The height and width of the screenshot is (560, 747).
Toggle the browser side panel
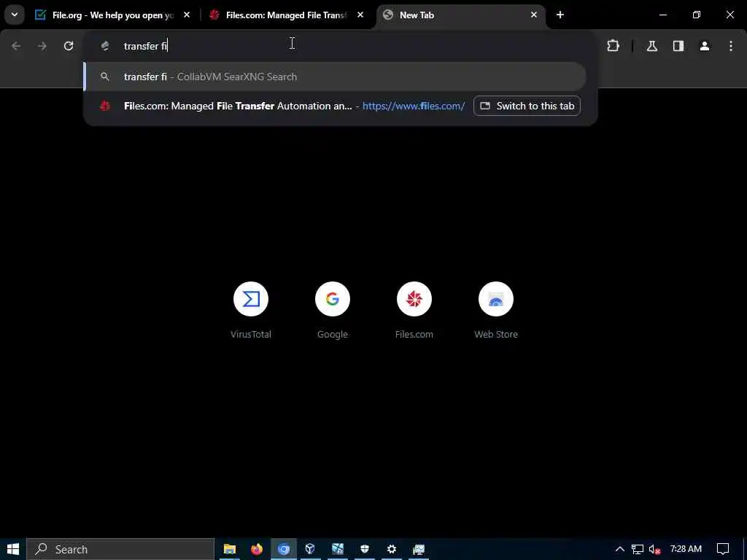pyautogui.click(x=678, y=46)
